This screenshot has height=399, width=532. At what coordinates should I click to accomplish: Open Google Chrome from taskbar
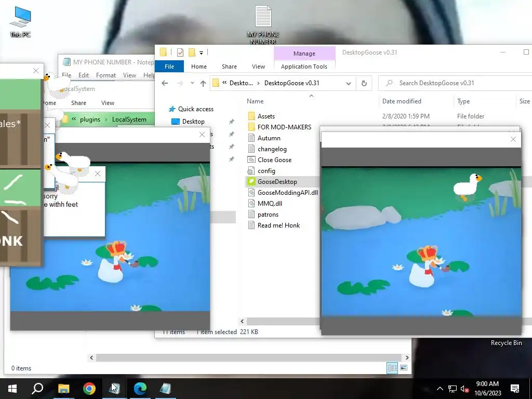pyautogui.click(x=89, y=389)
